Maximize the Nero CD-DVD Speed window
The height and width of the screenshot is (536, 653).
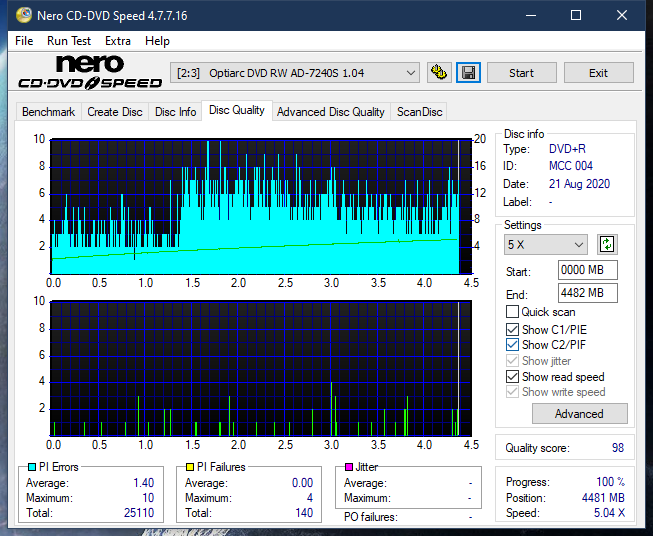click(576, 15)
